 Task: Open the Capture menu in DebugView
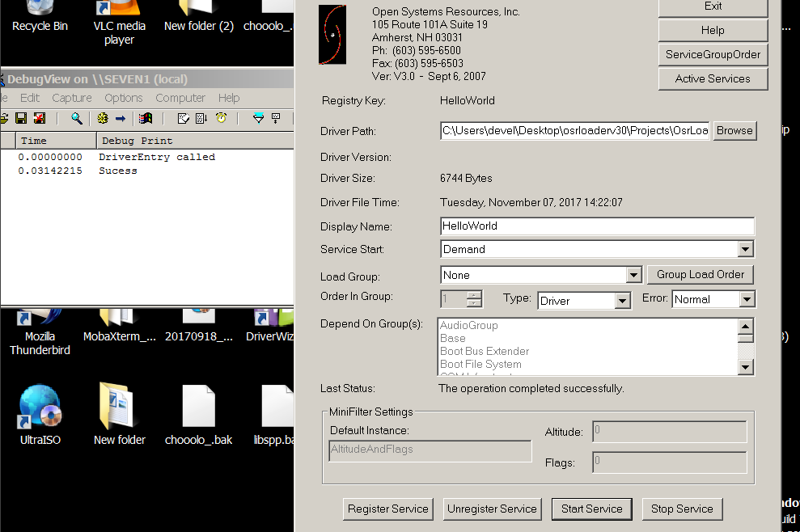pyautogui.click(x=72, y=98)
